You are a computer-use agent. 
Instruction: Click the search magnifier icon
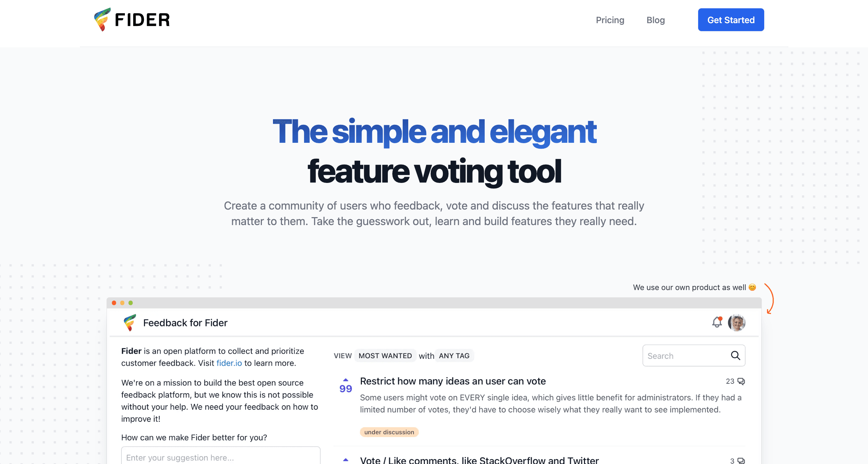pyautogui.click(x=735, y=355)
